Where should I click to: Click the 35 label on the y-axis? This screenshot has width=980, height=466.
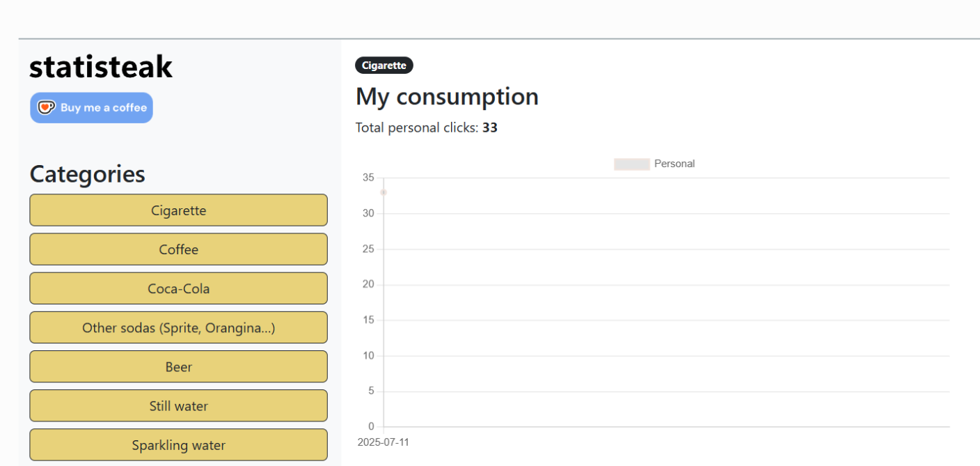coord(368,178)
